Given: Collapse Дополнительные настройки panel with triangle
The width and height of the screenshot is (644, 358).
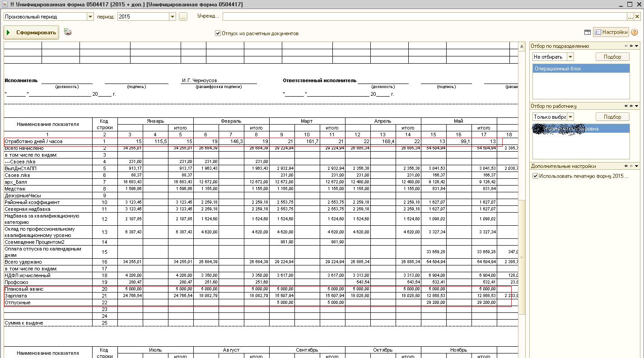Looking at the screenshot, I should [637, 166].
